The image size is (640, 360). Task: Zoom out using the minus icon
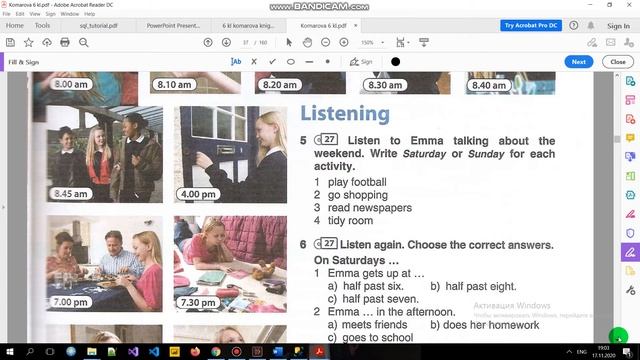pos(325,42)
